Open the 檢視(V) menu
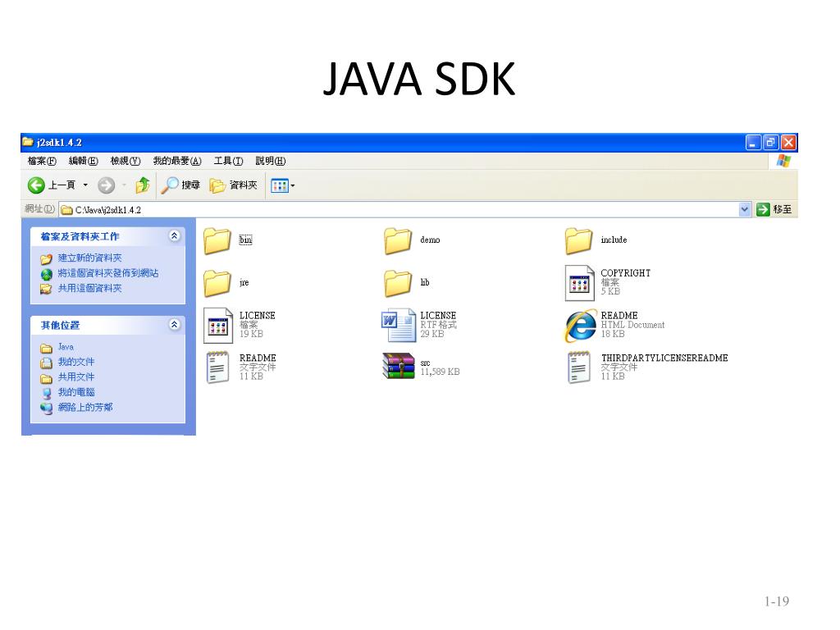The image size is (840, 630). pos(126,161)
